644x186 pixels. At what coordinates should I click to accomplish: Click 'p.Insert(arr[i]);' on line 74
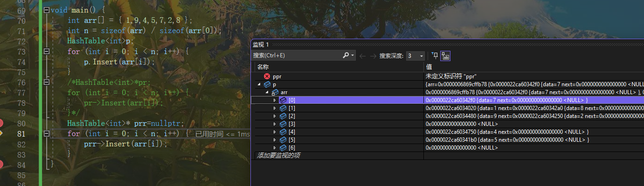(119, 62)
